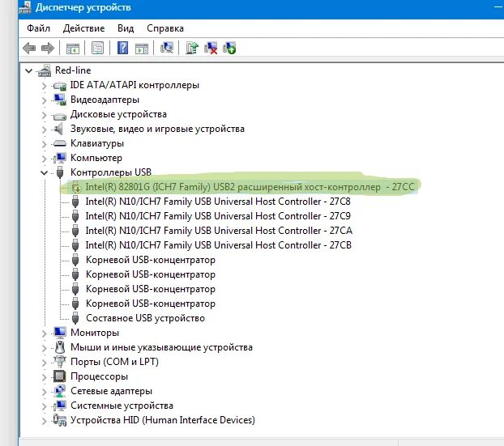Expand the Клавиатуры node
This screenshot has height=446, width=504.
pyautogui.click(x=44, y=144)
